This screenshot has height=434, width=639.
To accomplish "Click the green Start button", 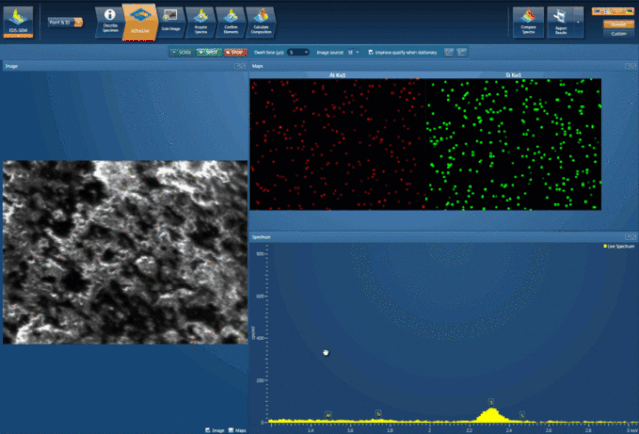I will click(209, 52).
